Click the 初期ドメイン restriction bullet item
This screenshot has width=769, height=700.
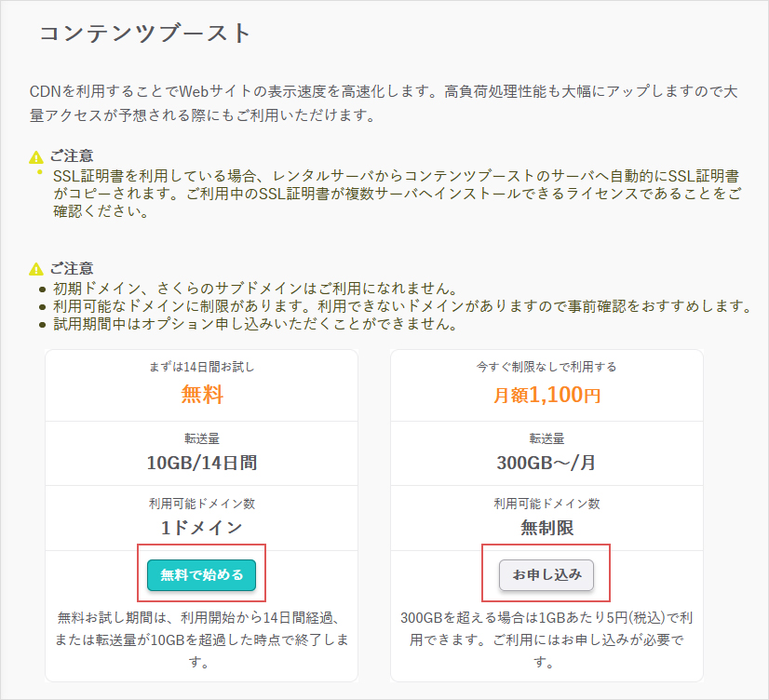point(255,288)
